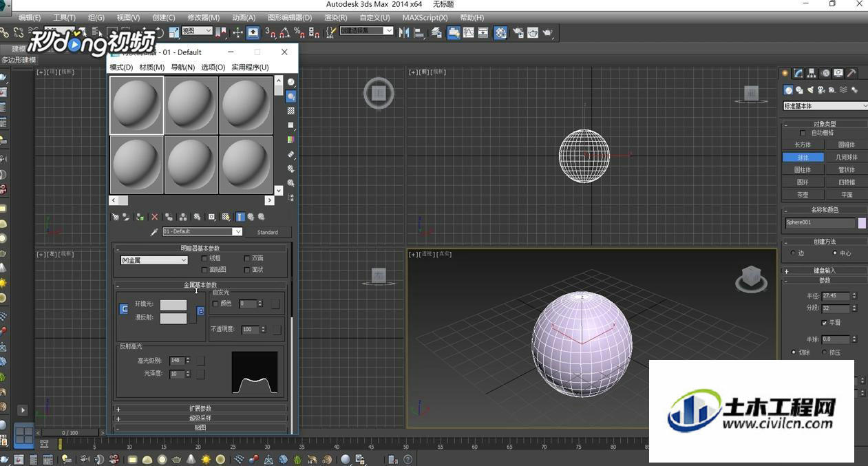
Task: Enable the 双面 (2-Sided) checkbox
Action: [247, 259]
